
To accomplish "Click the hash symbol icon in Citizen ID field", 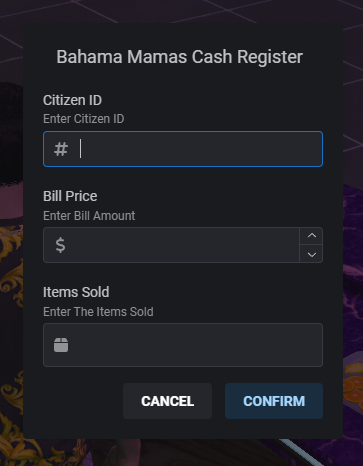I will [x=61, y=149].
